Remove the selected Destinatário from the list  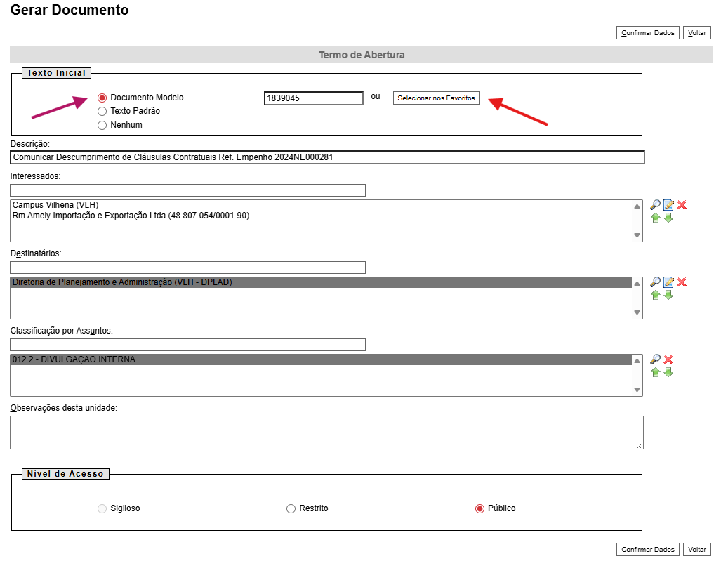[682, 282]
